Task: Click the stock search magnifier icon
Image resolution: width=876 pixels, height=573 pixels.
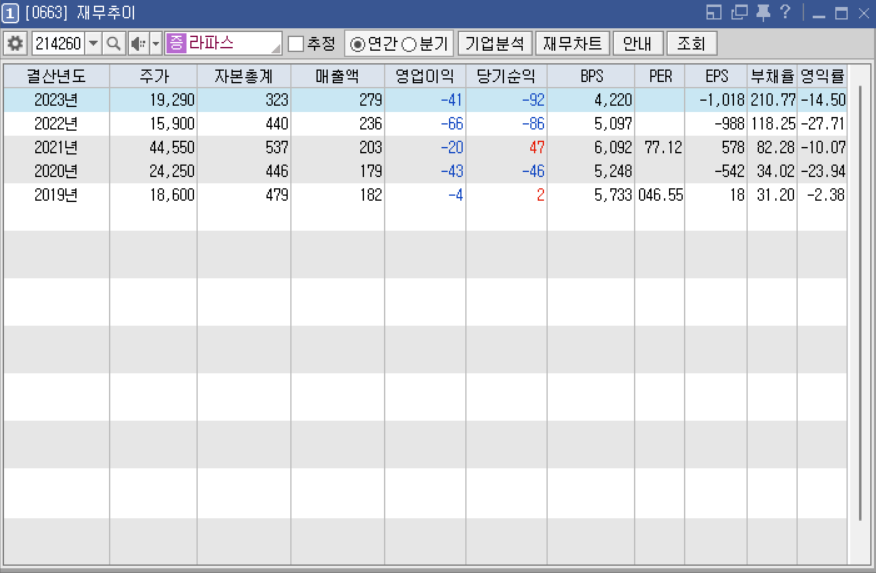Action: 113,44
